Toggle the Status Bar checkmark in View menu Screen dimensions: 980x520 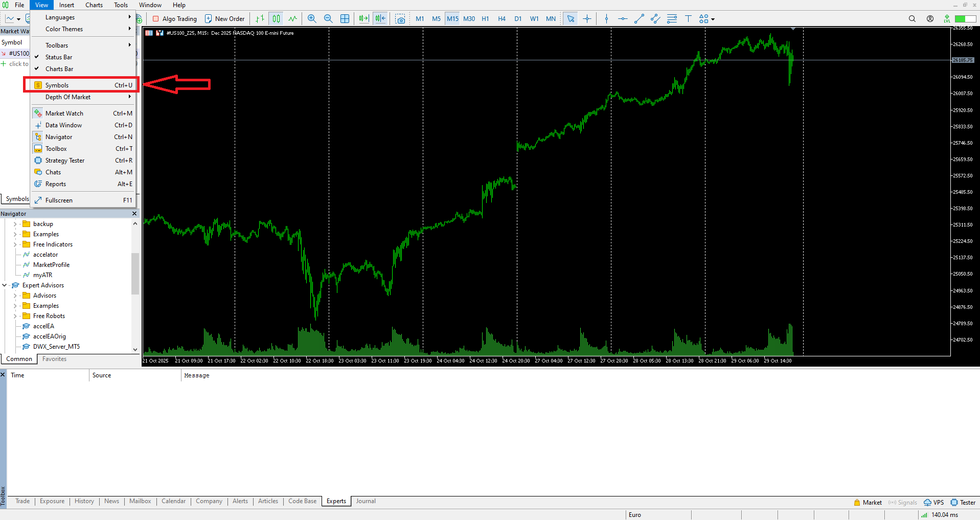pyautogui.click(x=59, y=57)
